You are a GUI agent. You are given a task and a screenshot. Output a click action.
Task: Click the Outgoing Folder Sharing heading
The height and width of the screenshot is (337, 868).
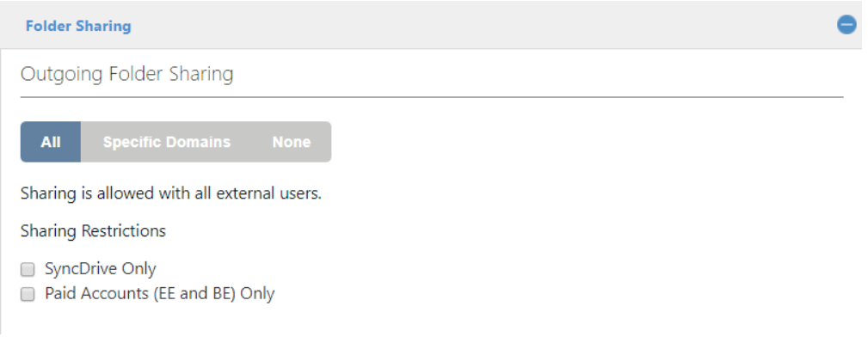coord(126,74)
